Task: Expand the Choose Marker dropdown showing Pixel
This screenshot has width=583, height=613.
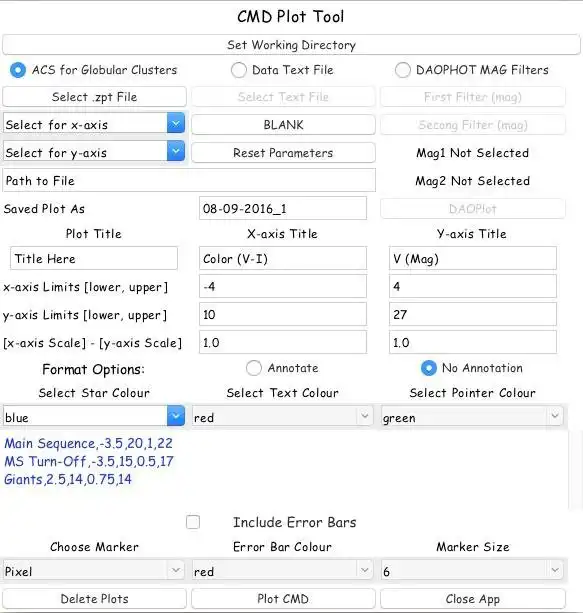Action: tap(94, 571)
